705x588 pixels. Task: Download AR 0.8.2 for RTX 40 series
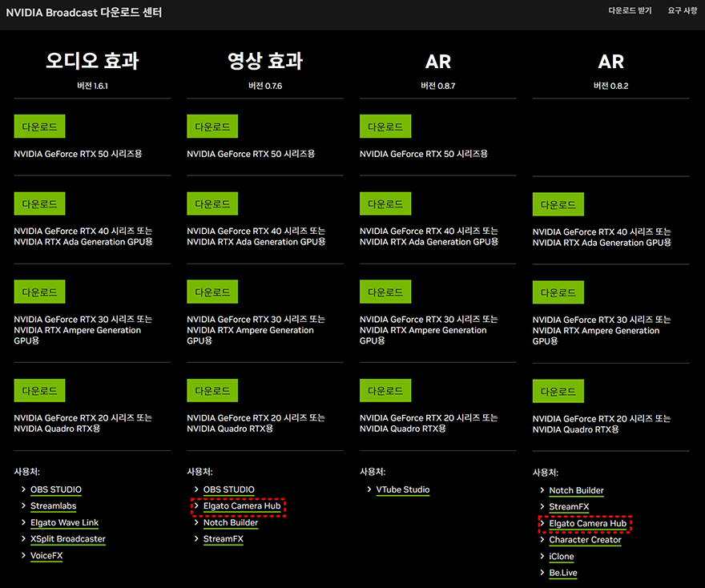coord(558,204)
